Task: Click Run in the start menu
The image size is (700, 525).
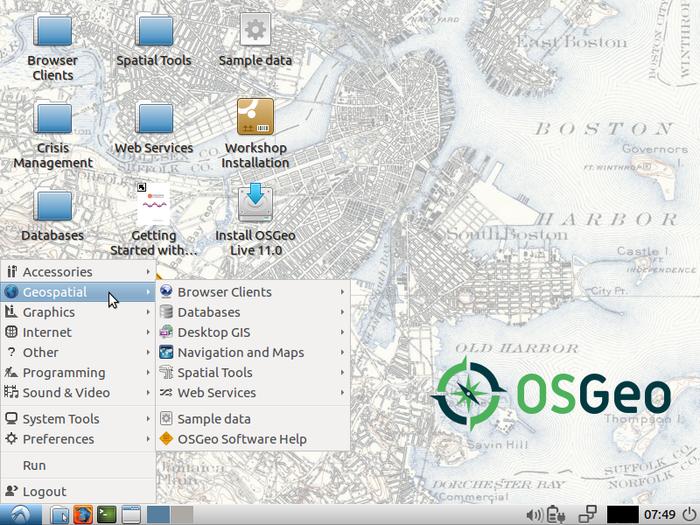Action: 34,465
